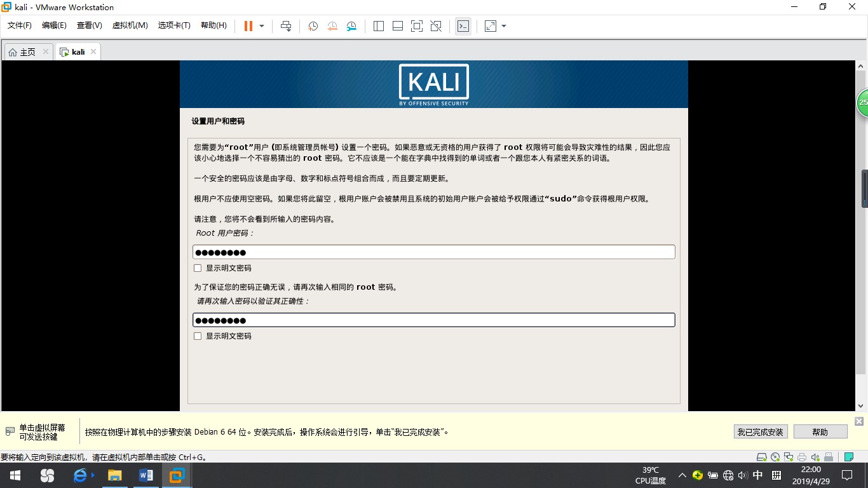Click the hard disk device status icon
This screenshot has width=868, height=488.
click(761, 457)
